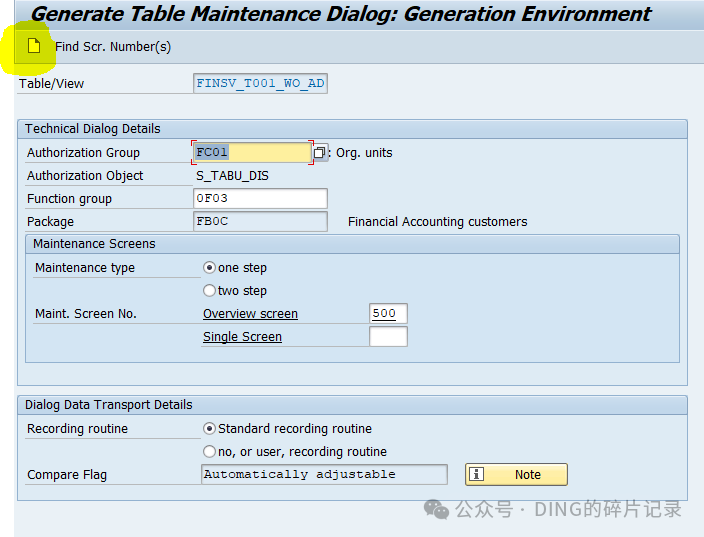The height and width of the screenshot is (537, 704).
Task: Click the Compare Flag field Automatically adjustable
Action: click(x=324, y=475)
